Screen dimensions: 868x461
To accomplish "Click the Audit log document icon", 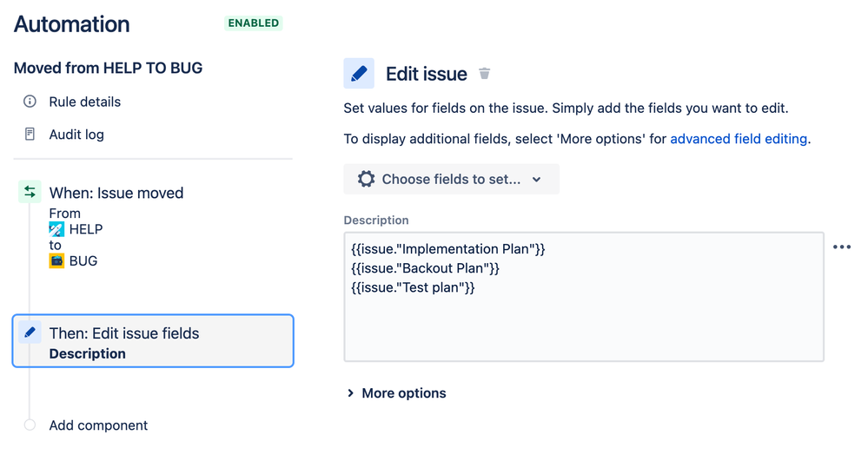I will point(30,135).
